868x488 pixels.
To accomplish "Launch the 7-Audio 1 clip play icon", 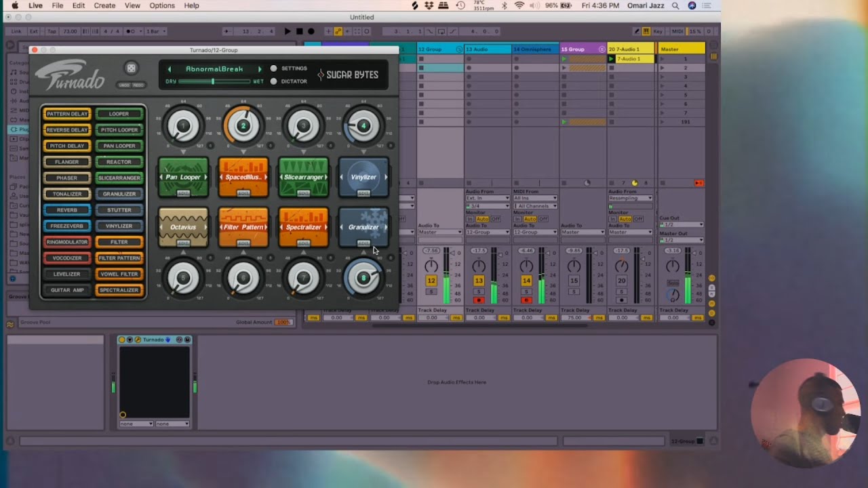I will tap(612, 59).
